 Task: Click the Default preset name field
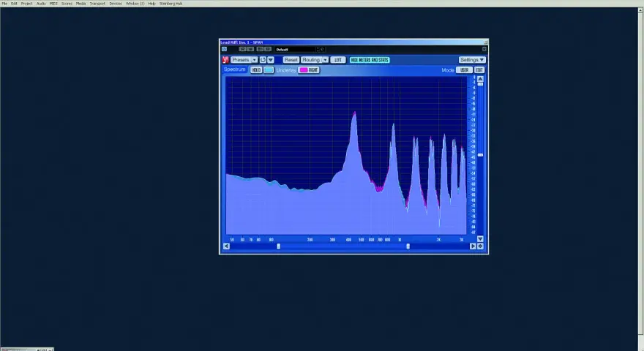click(296, 49)
